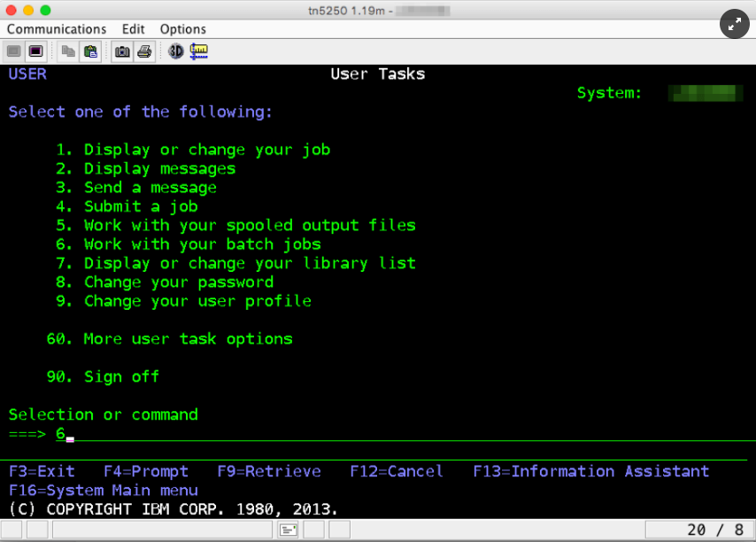Click the message indicator icon in status bar

tap(288, 530)
